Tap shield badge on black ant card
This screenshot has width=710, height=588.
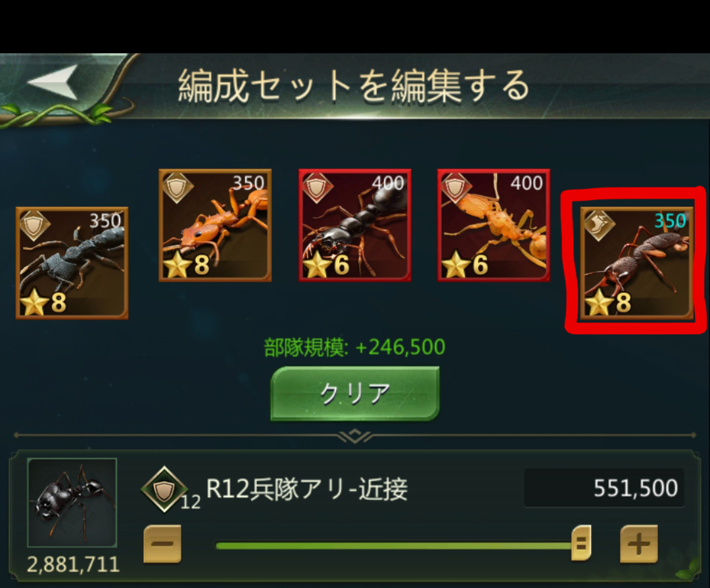(x=317, y=187)
